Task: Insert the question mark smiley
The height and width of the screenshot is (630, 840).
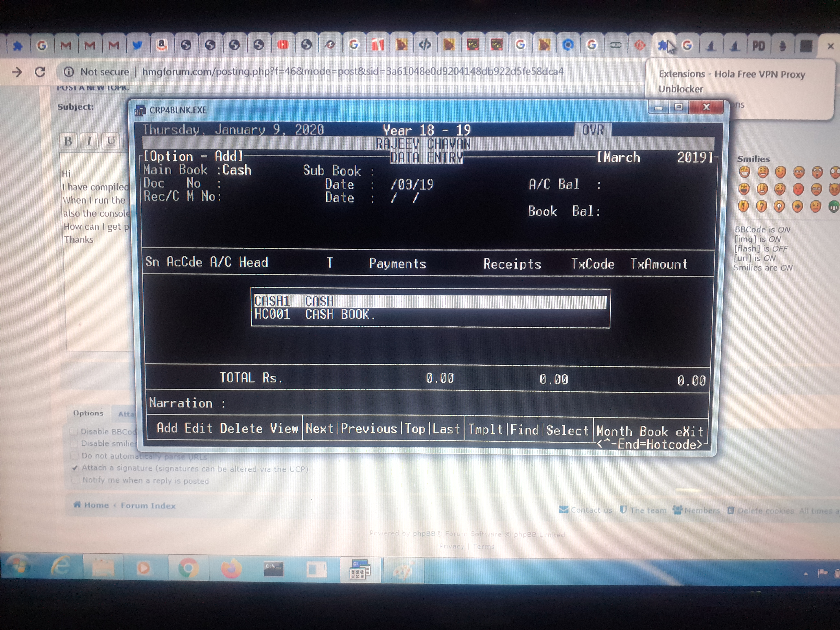Action: click(761, 207)
